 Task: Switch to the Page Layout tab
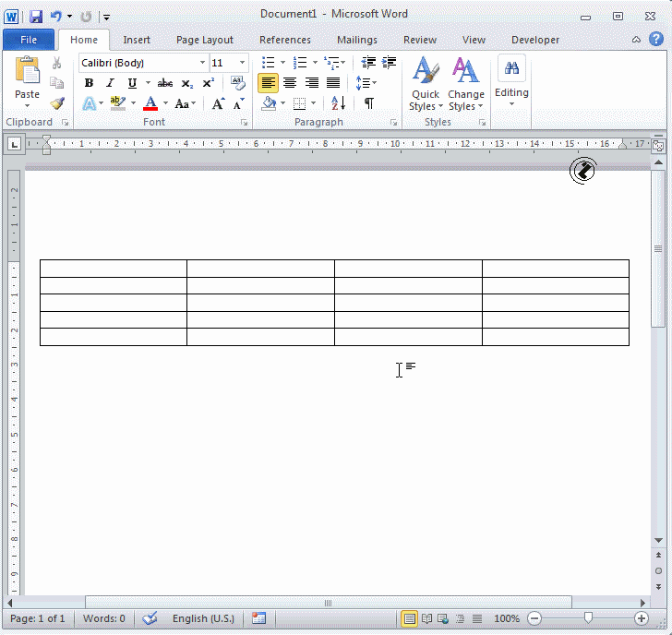click(x=204, y=40)
